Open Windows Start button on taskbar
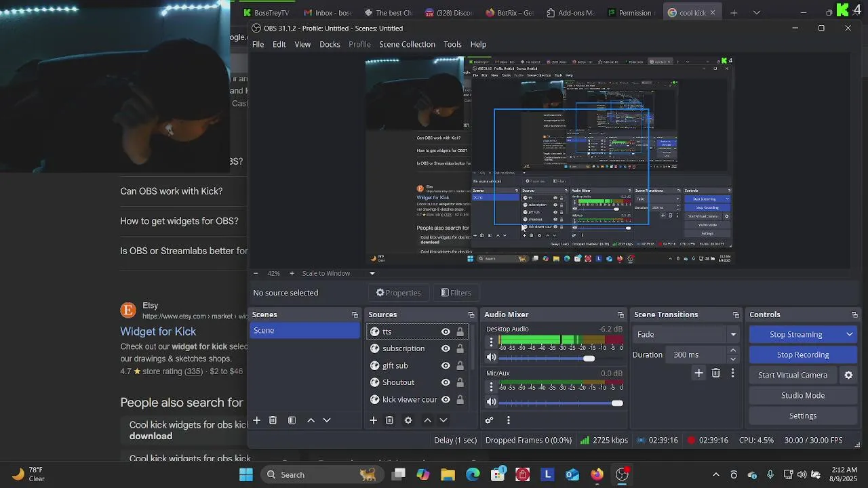868x488 pixels. pyautogui.click(x=246, y=474)
